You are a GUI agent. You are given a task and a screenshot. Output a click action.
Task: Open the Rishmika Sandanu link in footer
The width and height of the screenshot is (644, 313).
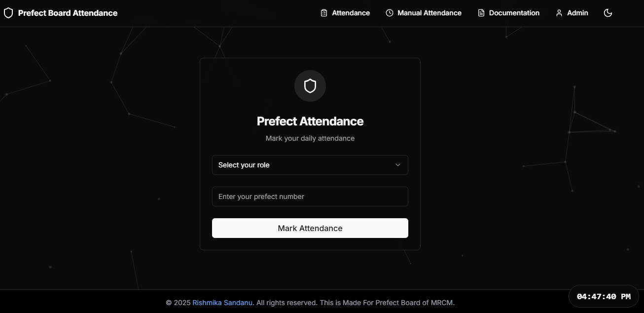click(x=222, y=302)
